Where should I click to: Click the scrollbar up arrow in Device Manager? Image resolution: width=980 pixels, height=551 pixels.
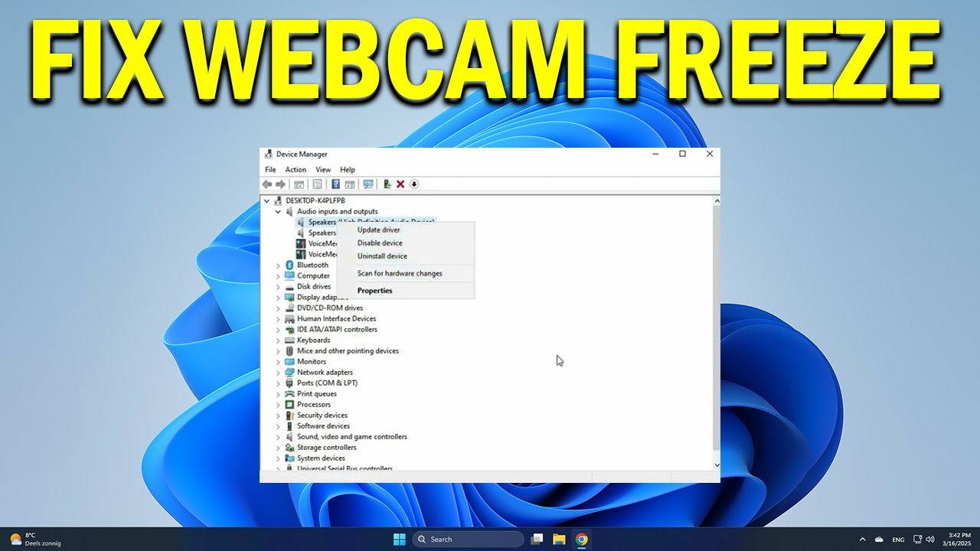click(717, 201)
